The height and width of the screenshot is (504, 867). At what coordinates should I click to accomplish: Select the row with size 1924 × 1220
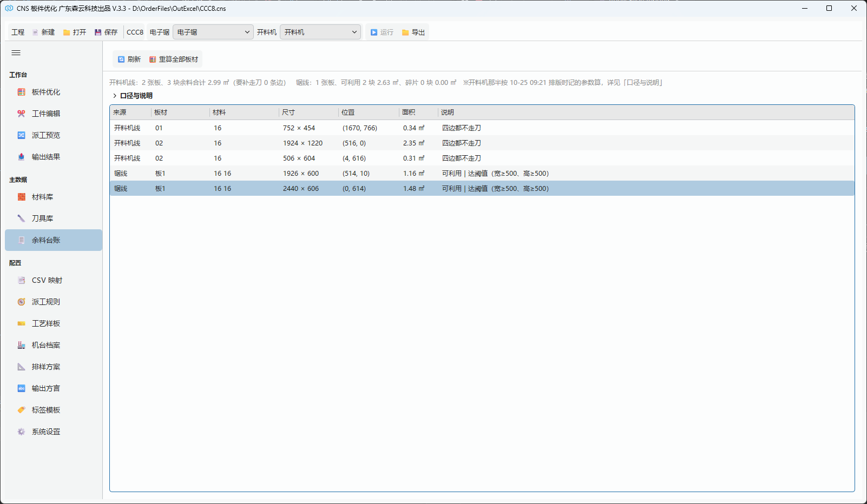coord(482,143)
